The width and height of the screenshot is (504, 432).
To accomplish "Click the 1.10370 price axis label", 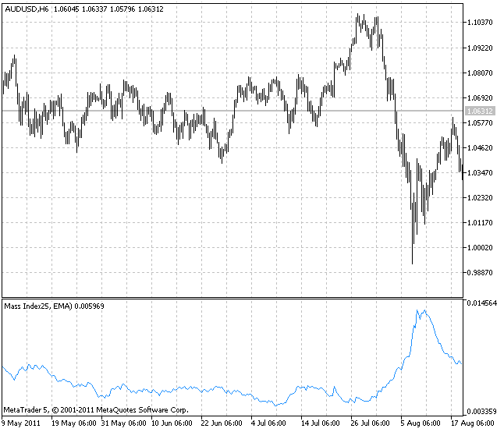I will tap(479, 23).
